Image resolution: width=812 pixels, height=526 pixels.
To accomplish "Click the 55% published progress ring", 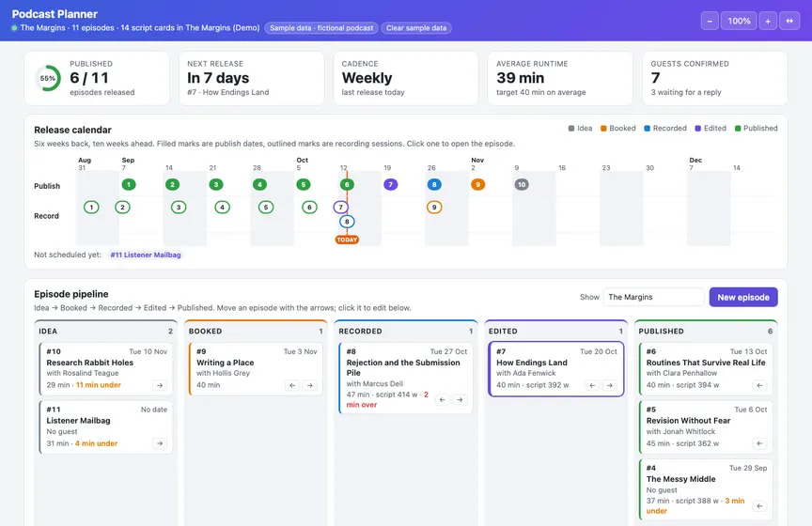I will pos(48,78).
